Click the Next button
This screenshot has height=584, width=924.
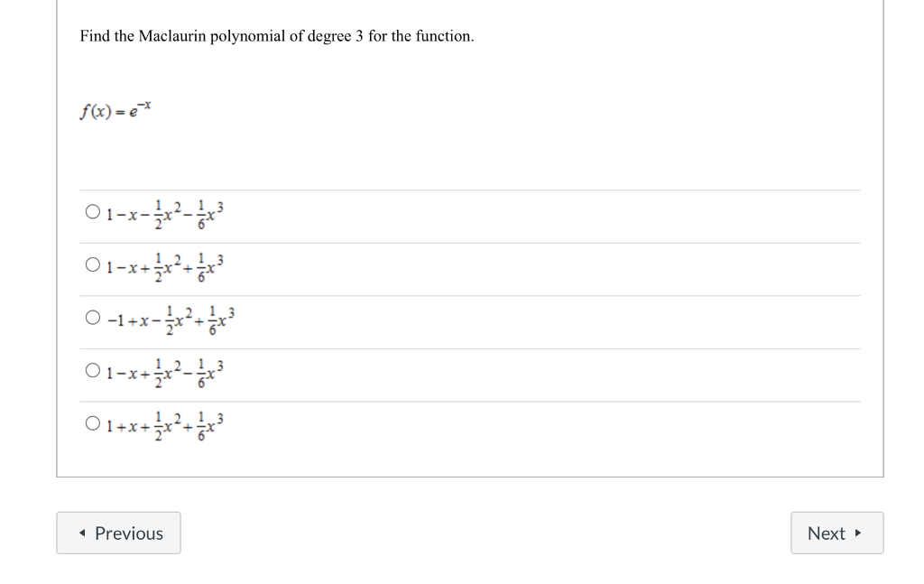836,533
